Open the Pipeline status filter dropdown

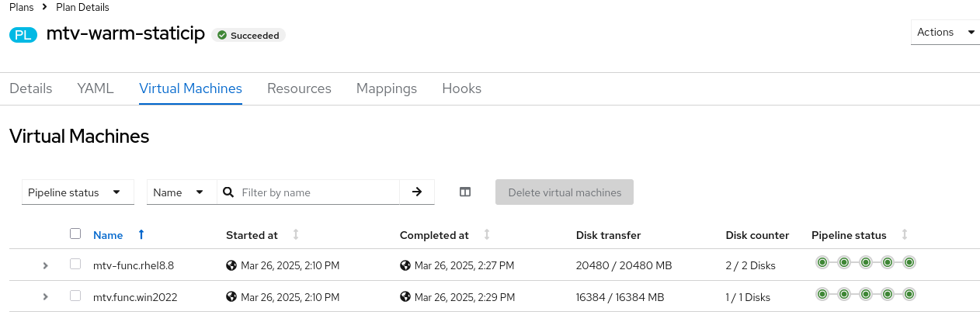[78, 192]
